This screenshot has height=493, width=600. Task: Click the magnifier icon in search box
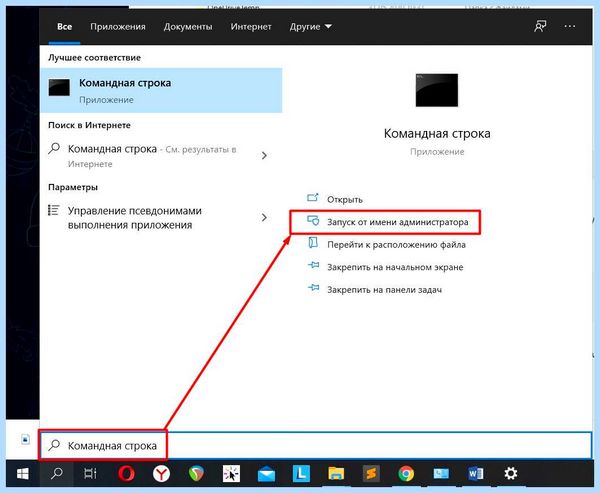[54, 445]
